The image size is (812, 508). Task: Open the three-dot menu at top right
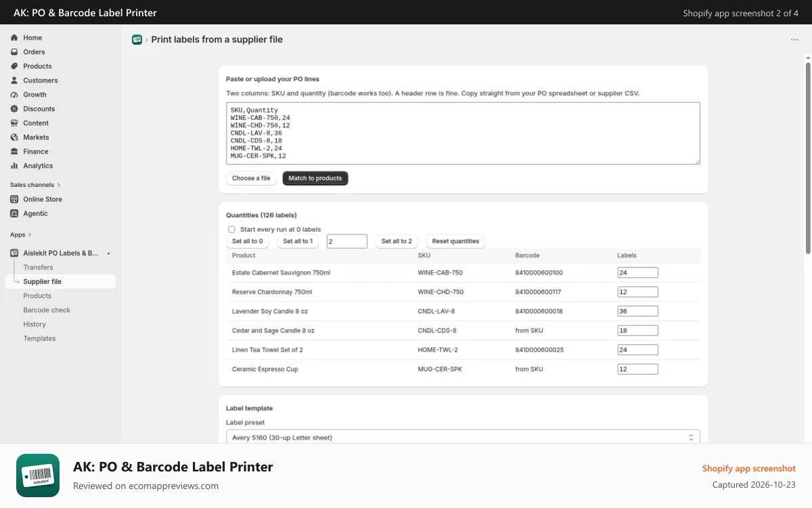coord(794,40)
